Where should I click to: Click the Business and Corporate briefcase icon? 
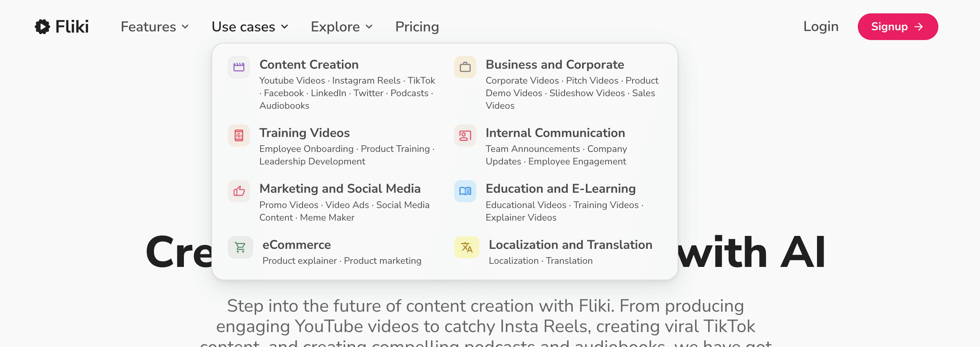pyautogui.click(x=465, y=67)
